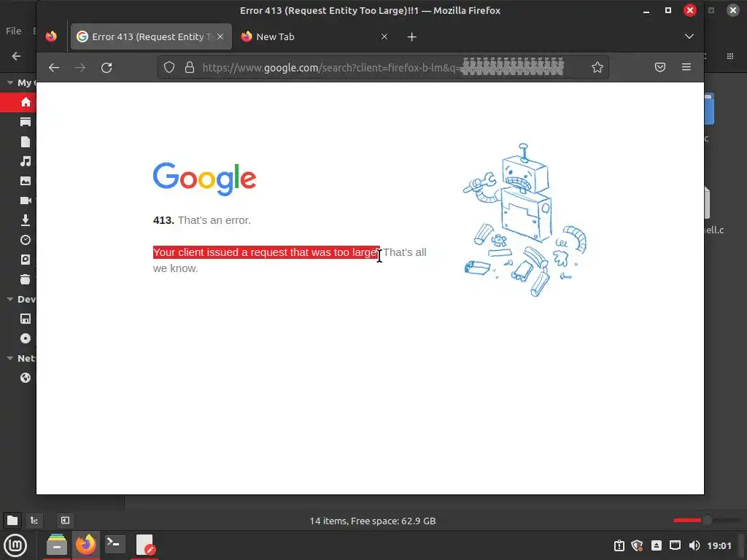Open the 19:01 clock calendar
The width and height of the screenshot is (747, 560).
[719, 545]
